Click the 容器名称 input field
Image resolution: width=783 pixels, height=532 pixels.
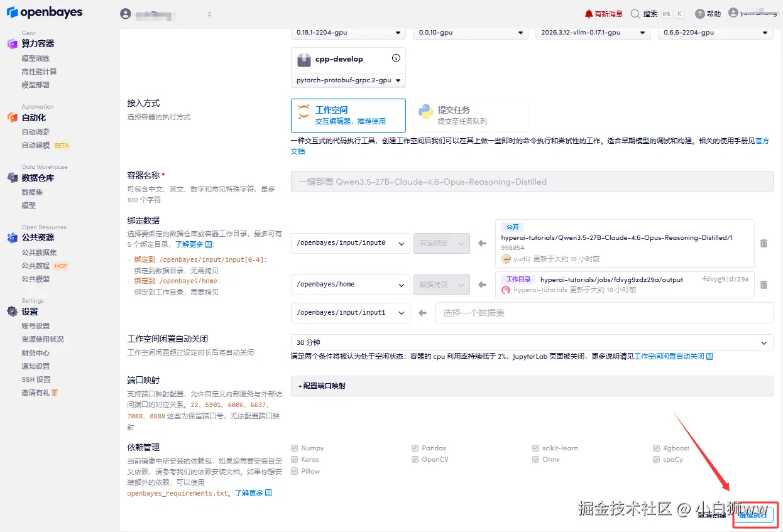click(x=532, y=182)
